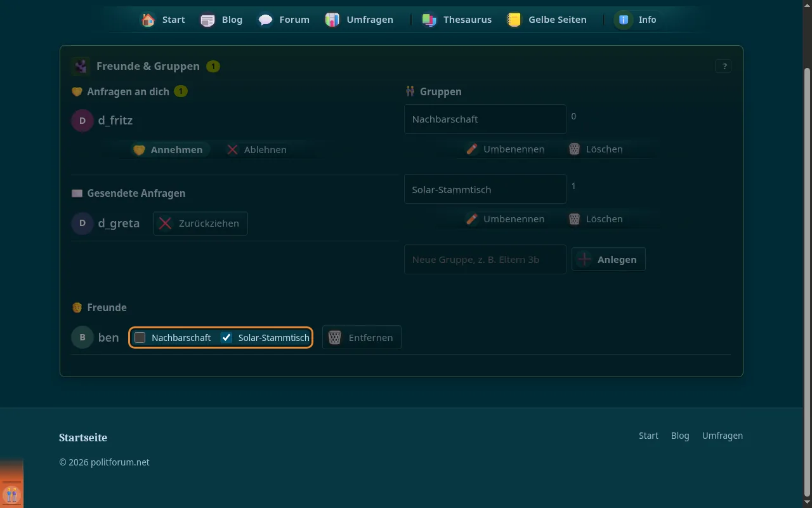Delete the Solar-Stammtisch group
This screenshot has width=812, height=508.
click(x=595, y=219)
